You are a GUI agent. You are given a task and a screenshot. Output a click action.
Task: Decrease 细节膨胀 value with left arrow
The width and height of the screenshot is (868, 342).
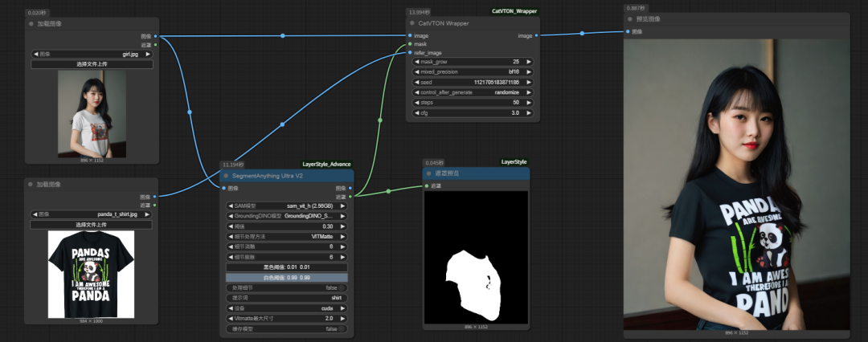click(x=231, y=257)
